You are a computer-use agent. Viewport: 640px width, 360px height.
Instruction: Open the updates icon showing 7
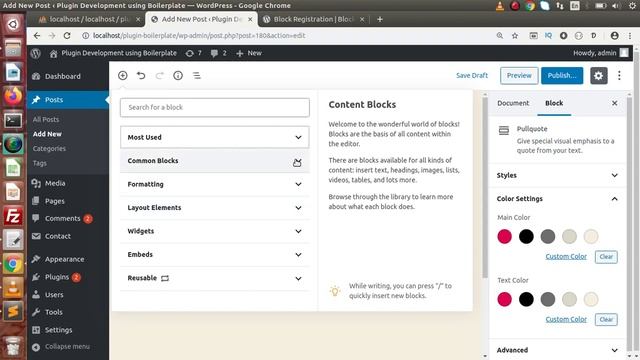[x=193, y=53]
